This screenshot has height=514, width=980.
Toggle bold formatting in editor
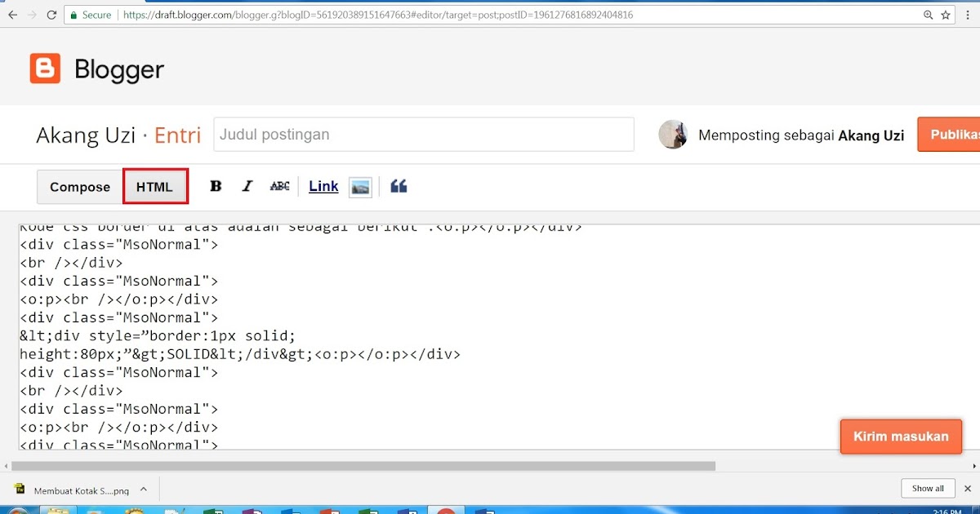pyautogui.click(x=215, y=186)
